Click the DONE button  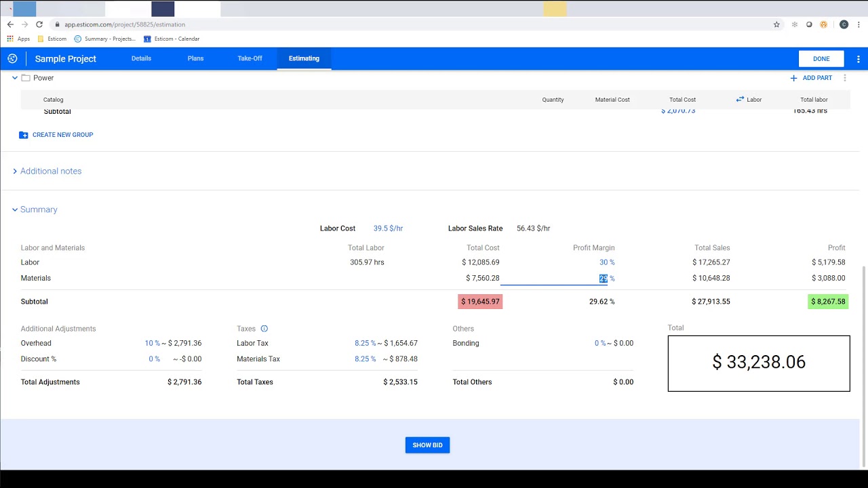[x=821, y=59]
